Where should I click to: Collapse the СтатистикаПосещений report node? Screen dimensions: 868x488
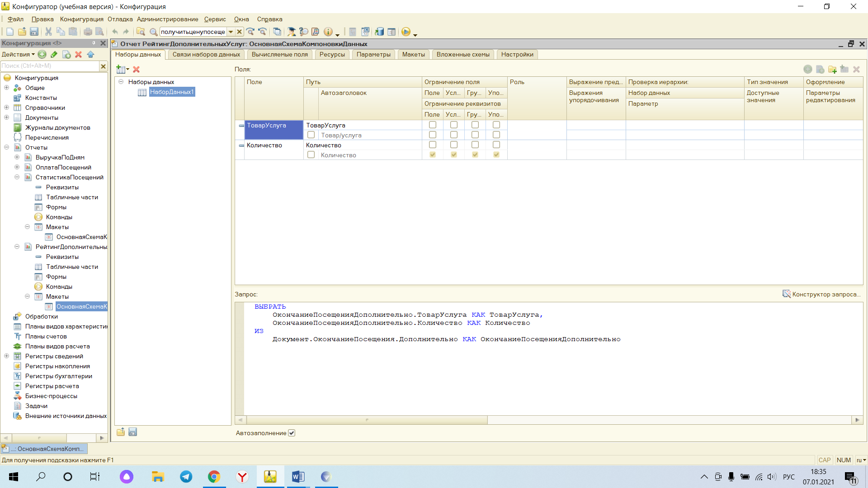(x=17, y=177)
